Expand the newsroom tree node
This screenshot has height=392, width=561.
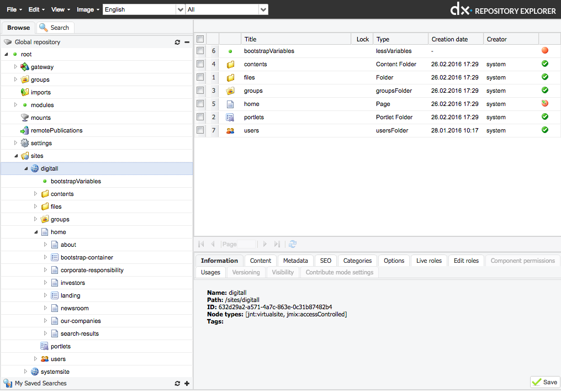45,308
